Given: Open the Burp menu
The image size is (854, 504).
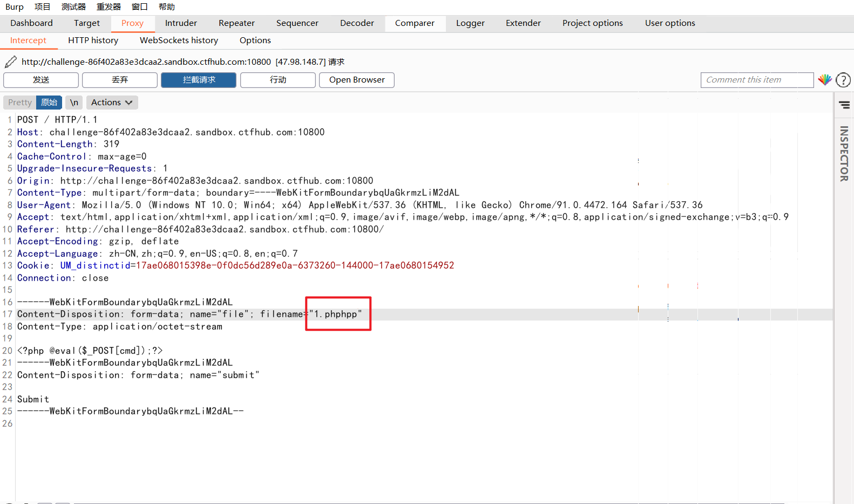Looking at the screenshot, I should click(x=15, y=7).
